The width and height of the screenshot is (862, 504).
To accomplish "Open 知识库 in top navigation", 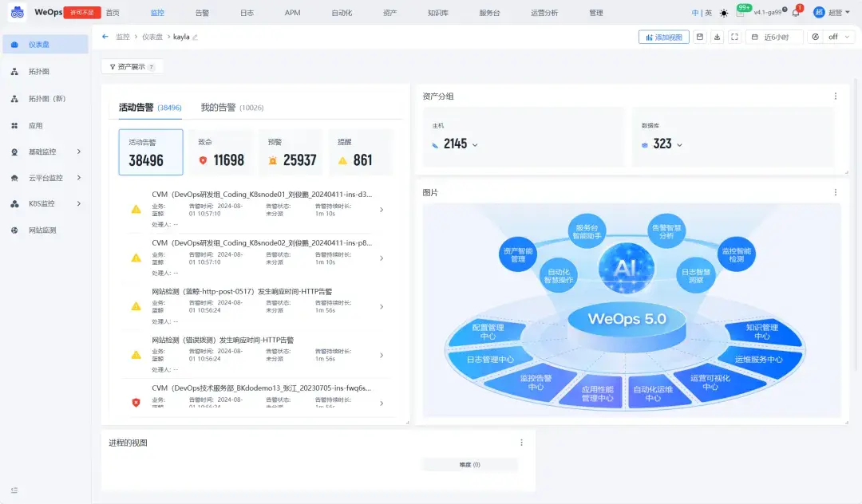I will 438,13.
